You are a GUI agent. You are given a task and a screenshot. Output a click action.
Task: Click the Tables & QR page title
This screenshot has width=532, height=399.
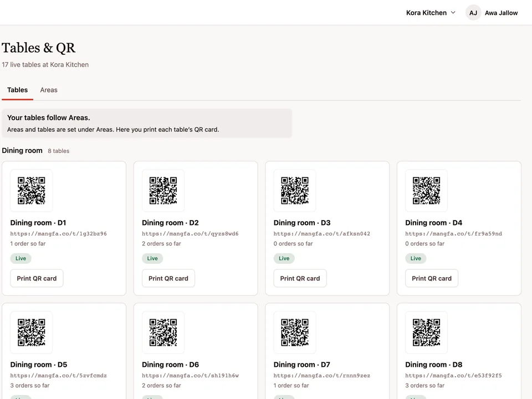coord(38,48)
